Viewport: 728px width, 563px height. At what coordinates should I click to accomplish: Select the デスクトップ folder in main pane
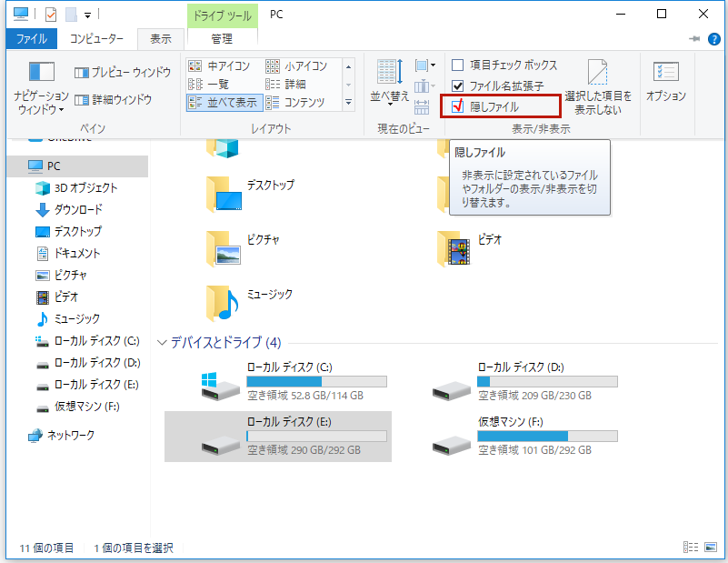point(251,194)
